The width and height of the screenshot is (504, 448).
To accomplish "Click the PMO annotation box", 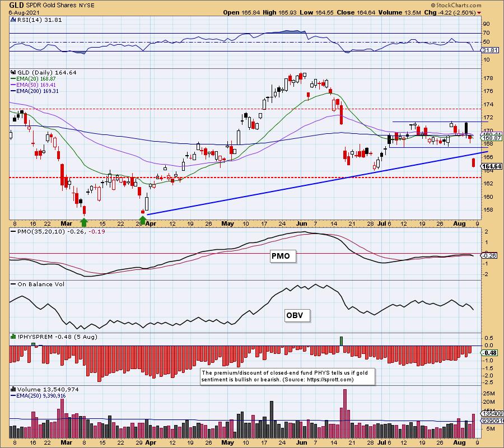I will point(282,256).
